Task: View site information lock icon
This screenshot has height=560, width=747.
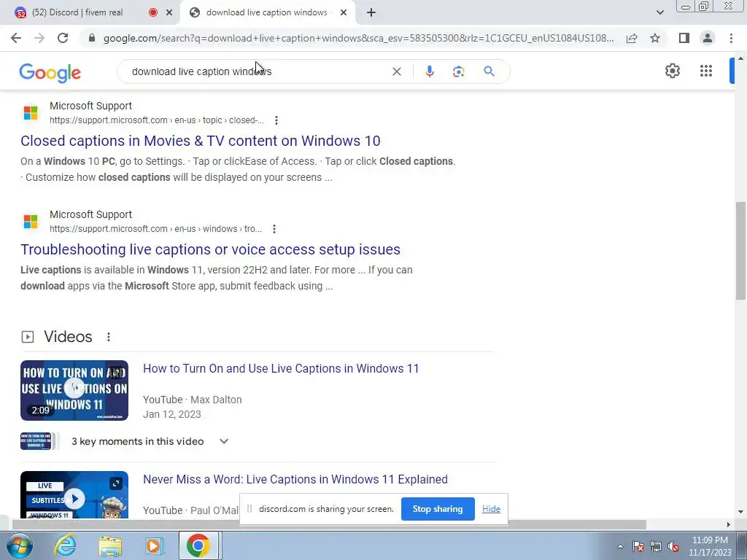Action: click(92, 38)
